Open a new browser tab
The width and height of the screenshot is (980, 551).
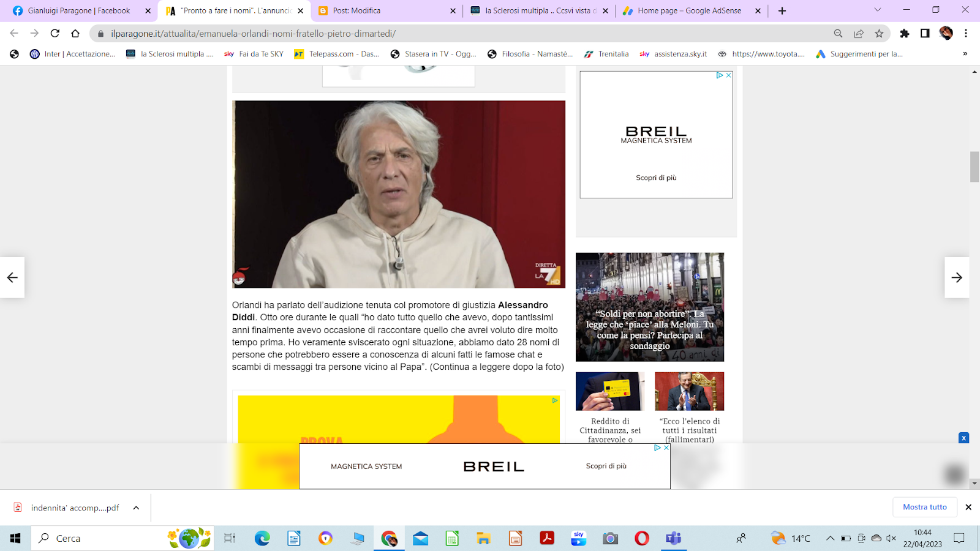(x=782, y=10)
